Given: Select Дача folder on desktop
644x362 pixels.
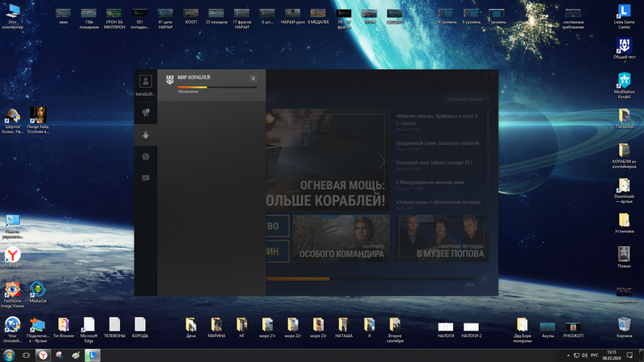Looking at the screenshot, I should point(191,327).
